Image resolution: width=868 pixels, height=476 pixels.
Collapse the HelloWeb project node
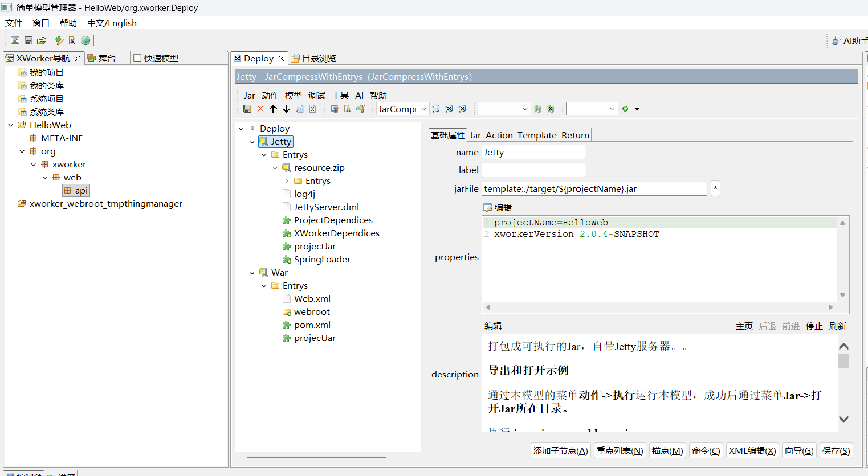pos(11,125)
